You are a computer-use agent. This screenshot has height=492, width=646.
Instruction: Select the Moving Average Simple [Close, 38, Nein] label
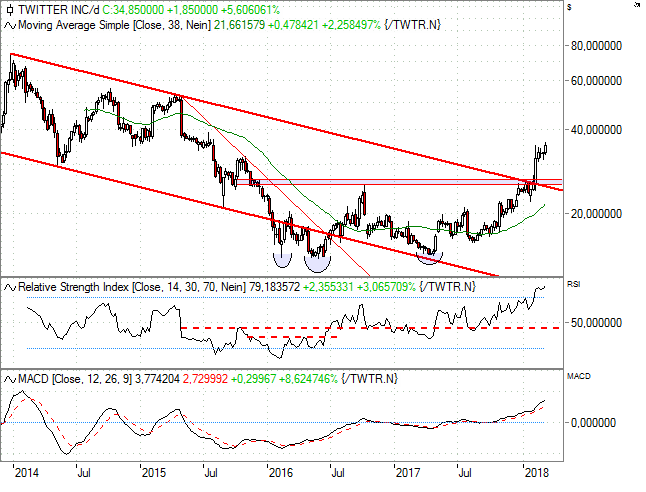(x=115, y=25)
